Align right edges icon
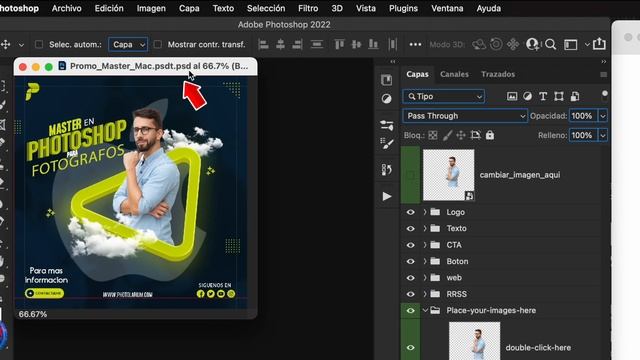Image resolution: width=640 pixels, height=360 pixels. click(297, 44)
